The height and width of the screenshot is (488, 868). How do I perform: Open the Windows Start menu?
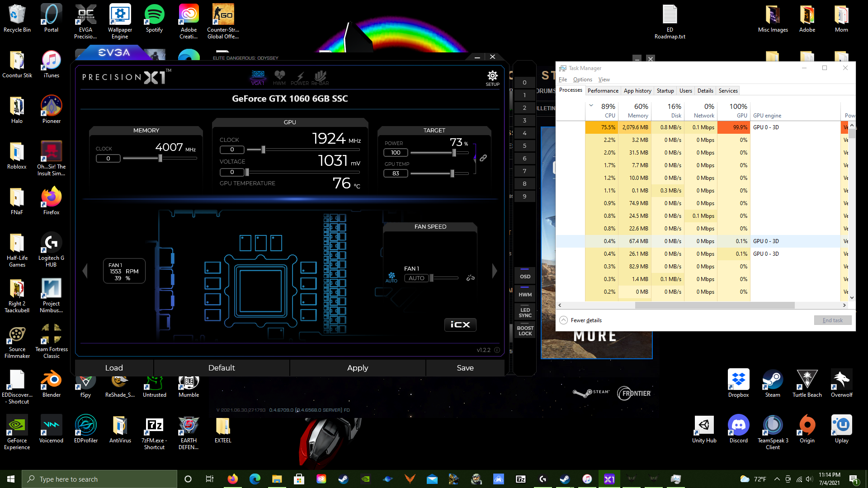pos(11,479)
